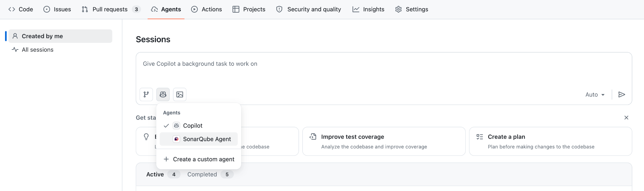Click the Create a plan checklist icon
644x191 pixels.
click(480, 136)
